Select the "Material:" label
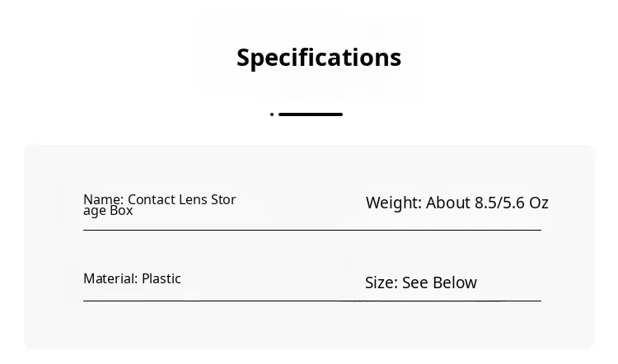618x364 pixels. point(110,278)
